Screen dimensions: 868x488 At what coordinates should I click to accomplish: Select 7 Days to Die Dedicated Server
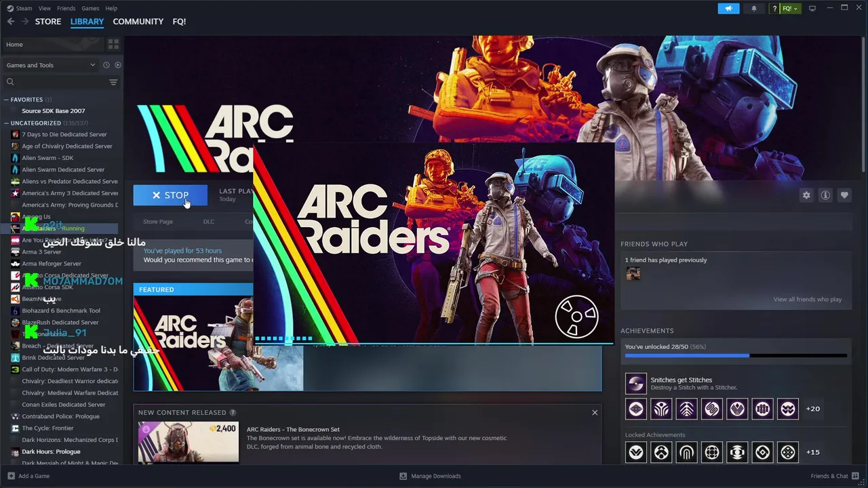(64, 134)
